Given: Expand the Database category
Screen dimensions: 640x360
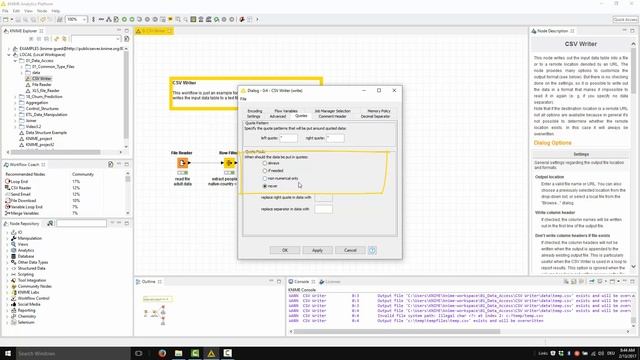Looking at the screenshot, I should point(7,256).
